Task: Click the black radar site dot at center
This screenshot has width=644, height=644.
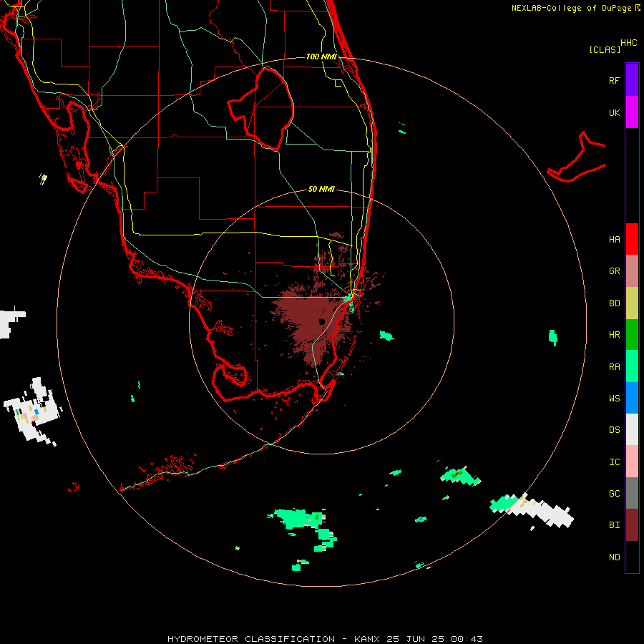Action: [x=321, y=321]
